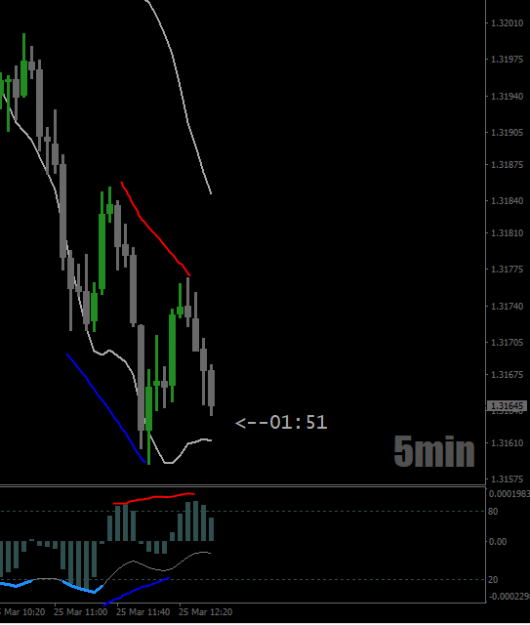530x625 pixels.
Task: Click the 25 Mar 11:40 time label
Action: click(143, 612)
